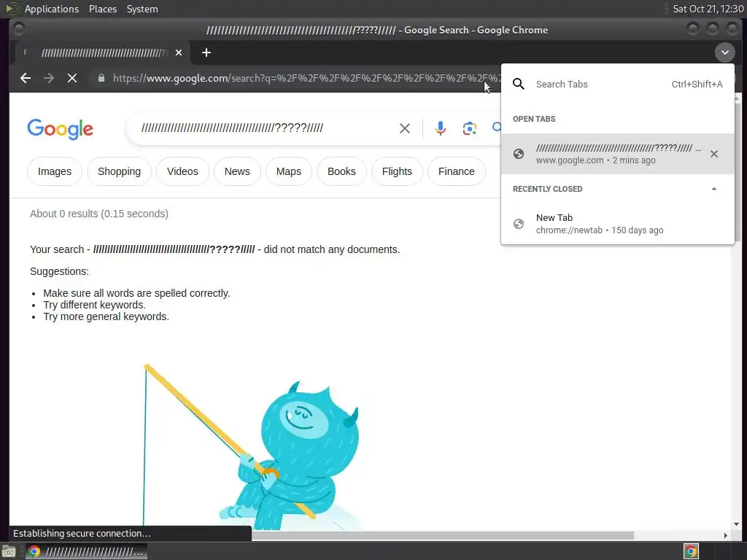Collapse the Recently Closed section

click(713, 189)
